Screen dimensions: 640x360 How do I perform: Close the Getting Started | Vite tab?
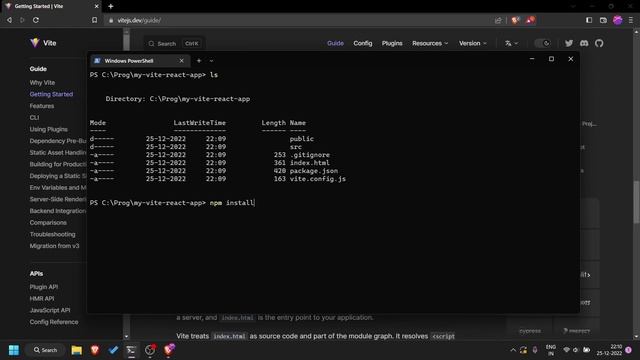pyautogui.click(x=96, y=6)
